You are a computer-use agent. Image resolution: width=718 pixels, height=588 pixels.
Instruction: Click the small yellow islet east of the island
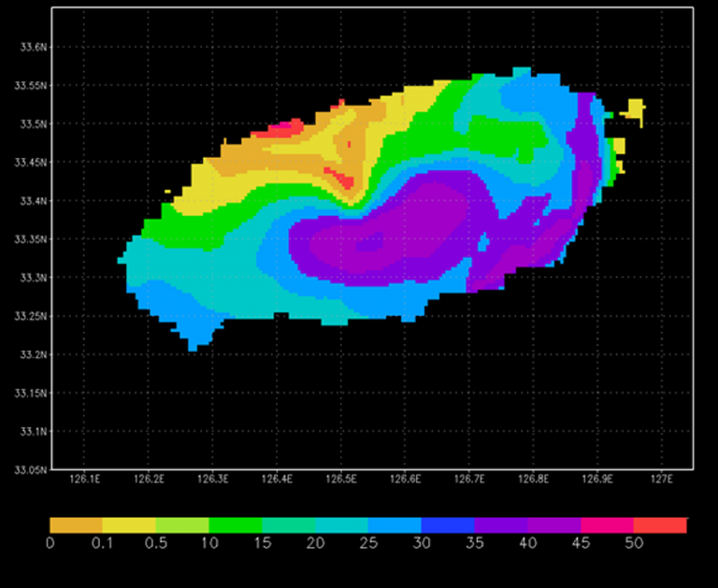click(x=635, y=109)
